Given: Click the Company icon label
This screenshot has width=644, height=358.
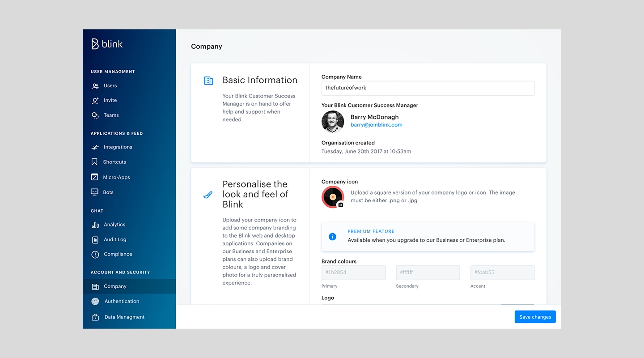Looking at the screenshot, I should pos(340,182).
